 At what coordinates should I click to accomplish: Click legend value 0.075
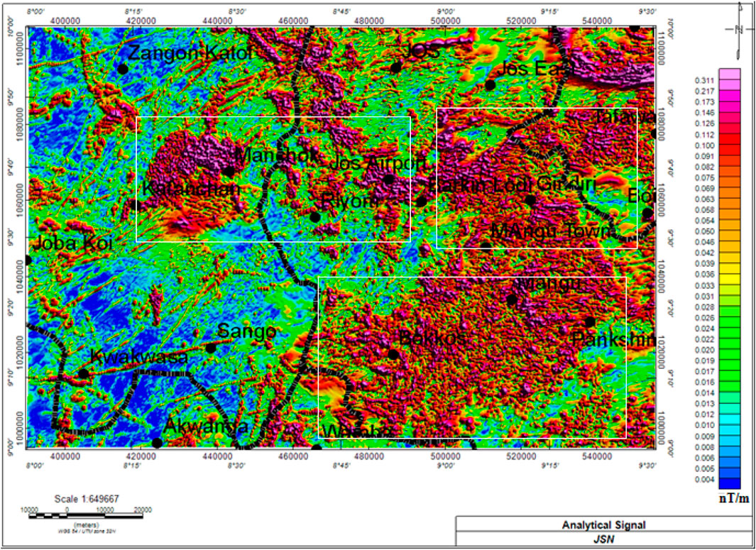pyautogui.click(x=704, y=178)
